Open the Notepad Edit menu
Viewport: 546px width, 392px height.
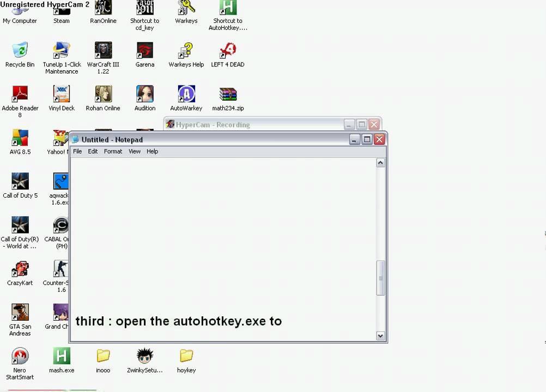click(93, 151)
